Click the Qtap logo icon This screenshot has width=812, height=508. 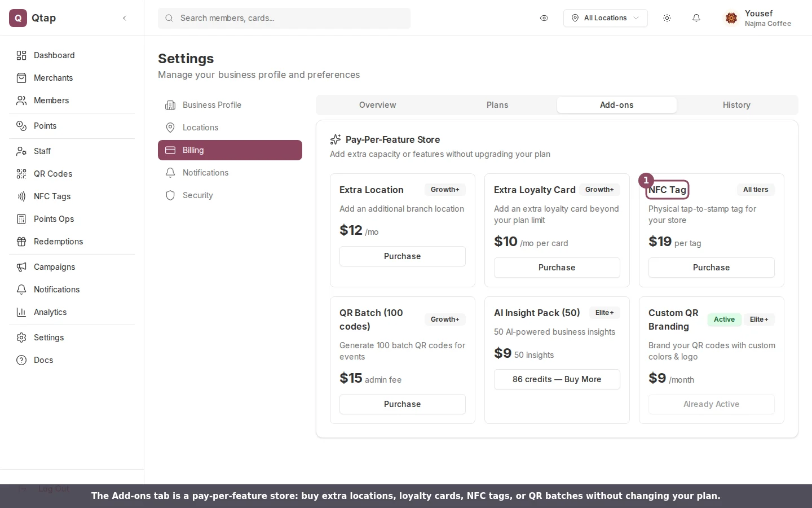(18, 18)
